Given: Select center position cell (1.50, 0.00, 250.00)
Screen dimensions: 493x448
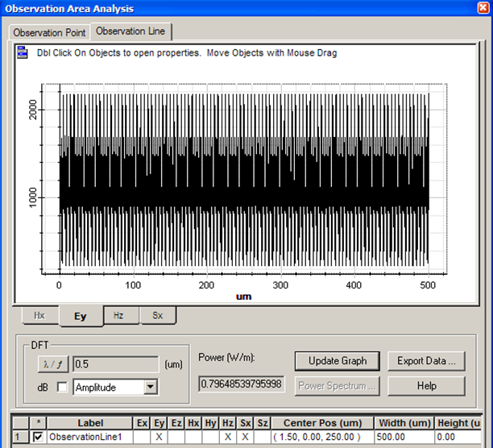Looking at the screenshot, I should pyautogui.click(x=322, y=437).
